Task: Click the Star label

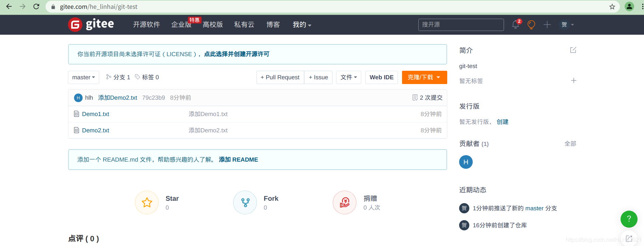Action: [x=172, y=198]
